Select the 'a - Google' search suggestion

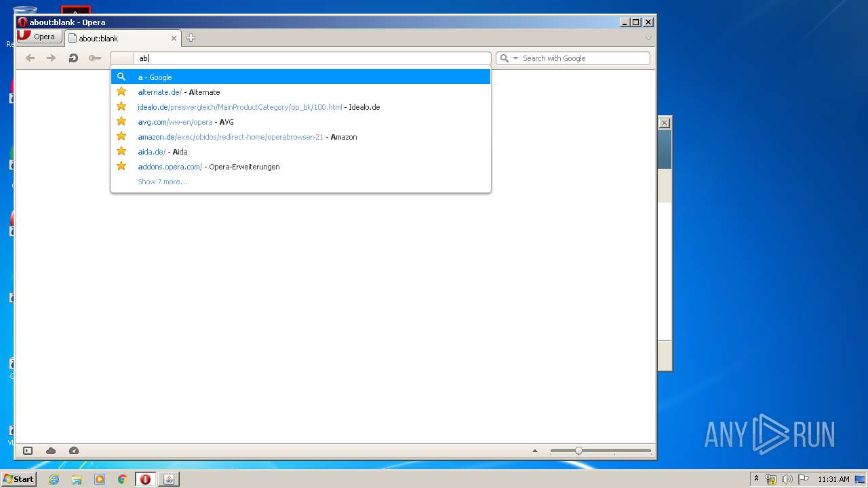[x=300, y=77]
